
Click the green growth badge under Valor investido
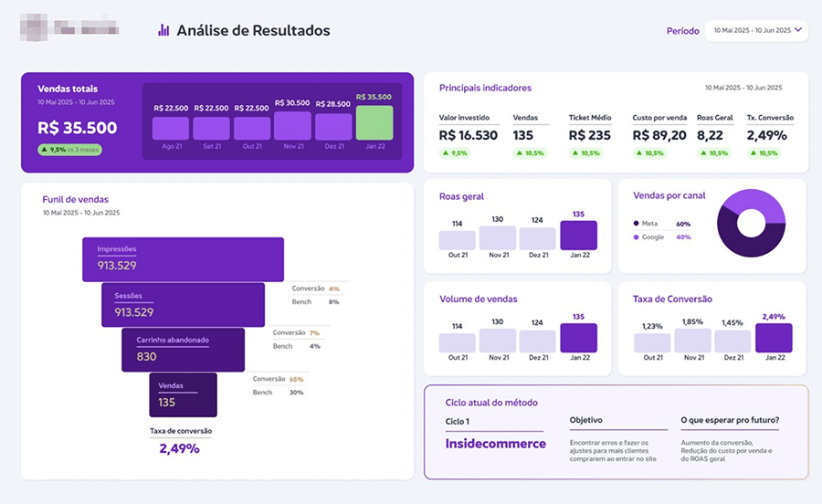[x=454, y=153]
